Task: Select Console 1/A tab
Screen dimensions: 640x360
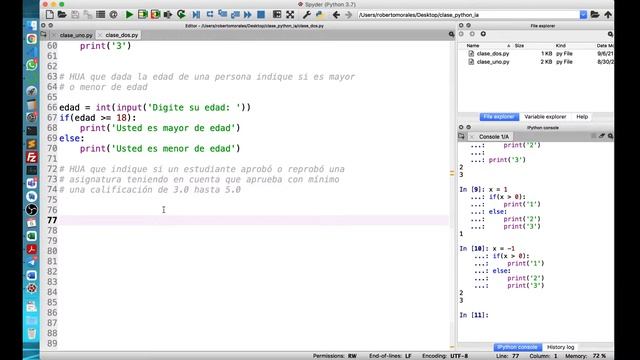Action: [x=494, y=137]
